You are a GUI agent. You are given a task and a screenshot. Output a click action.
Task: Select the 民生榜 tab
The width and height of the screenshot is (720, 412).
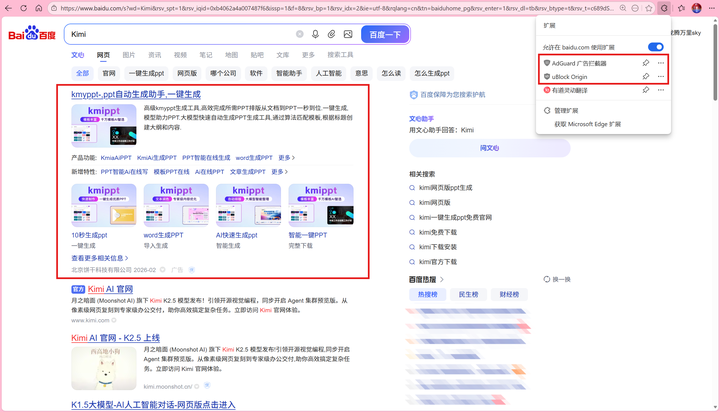click(x=468, y=294)
